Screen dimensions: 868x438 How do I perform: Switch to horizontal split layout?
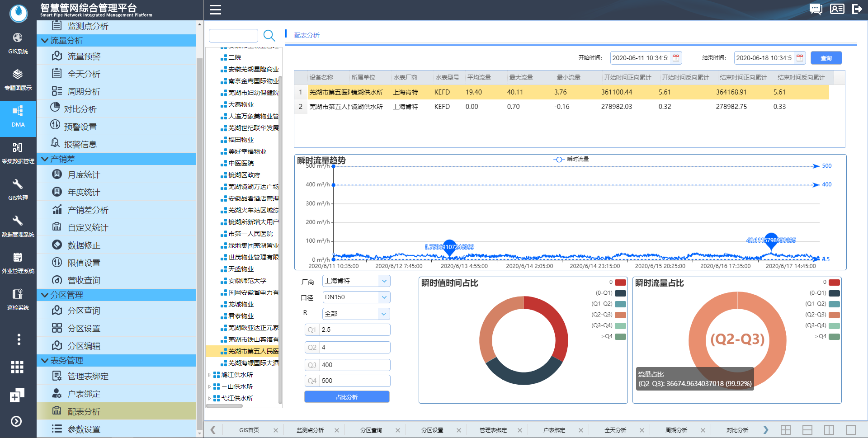pyautogui.click(x=807, y=430)
